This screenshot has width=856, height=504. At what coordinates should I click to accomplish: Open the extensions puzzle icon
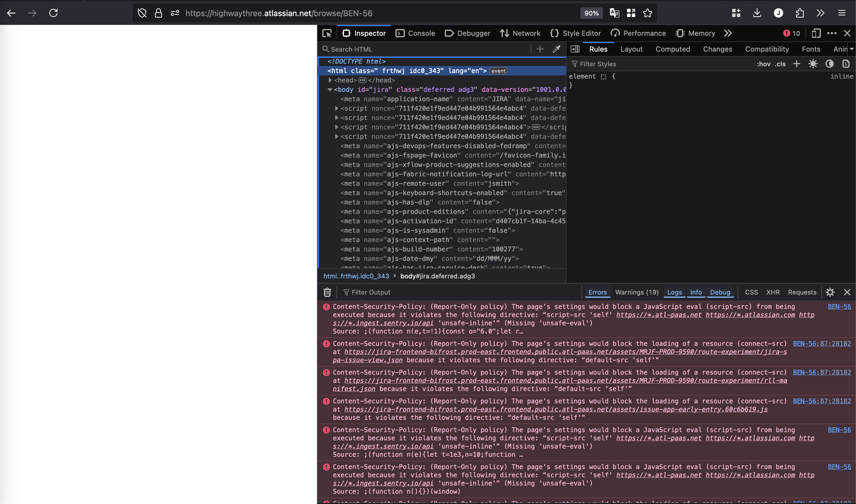pyautogui.click(x=800, y=13)
